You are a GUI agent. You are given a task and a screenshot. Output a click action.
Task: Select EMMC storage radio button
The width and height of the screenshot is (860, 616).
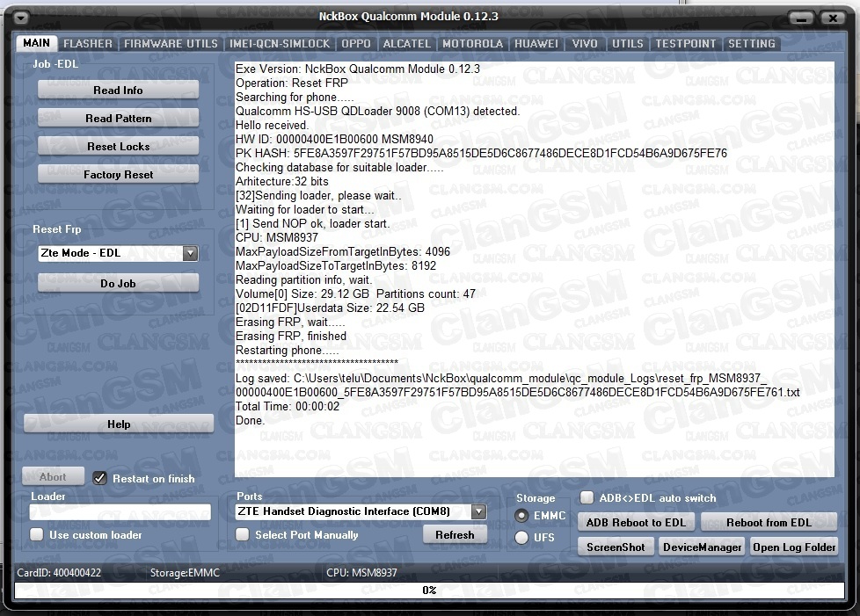tap(521, 516)
